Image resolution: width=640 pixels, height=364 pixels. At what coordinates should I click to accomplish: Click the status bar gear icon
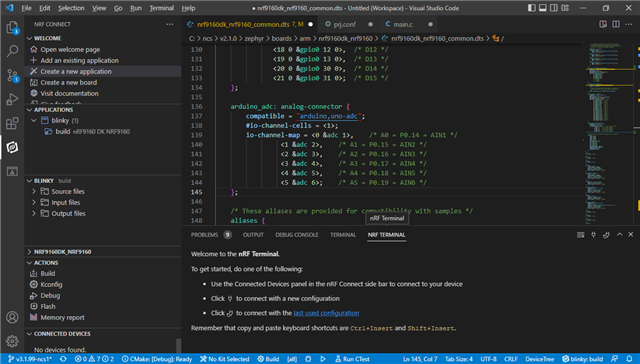click(308, 359)
